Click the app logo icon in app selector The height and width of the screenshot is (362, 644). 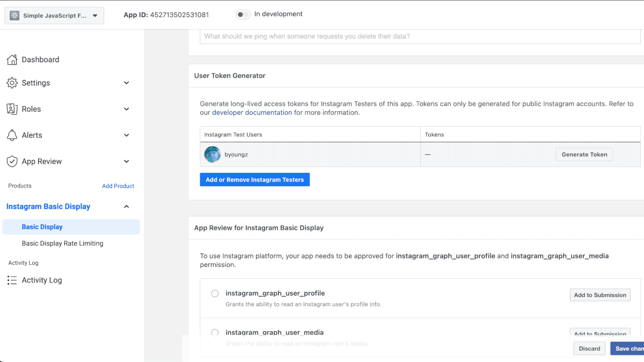[14, 16]
